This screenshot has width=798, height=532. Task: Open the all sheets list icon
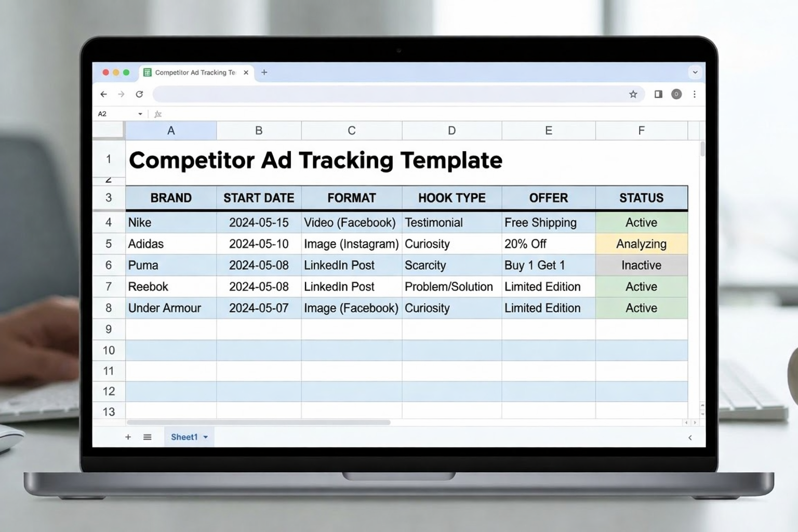pos(148,437)
